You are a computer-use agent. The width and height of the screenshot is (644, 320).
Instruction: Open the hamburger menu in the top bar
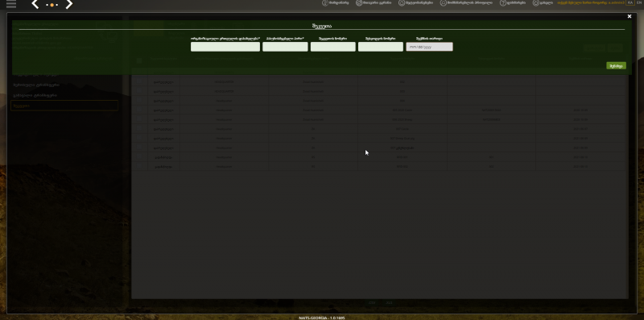click(x=11, y=4)
